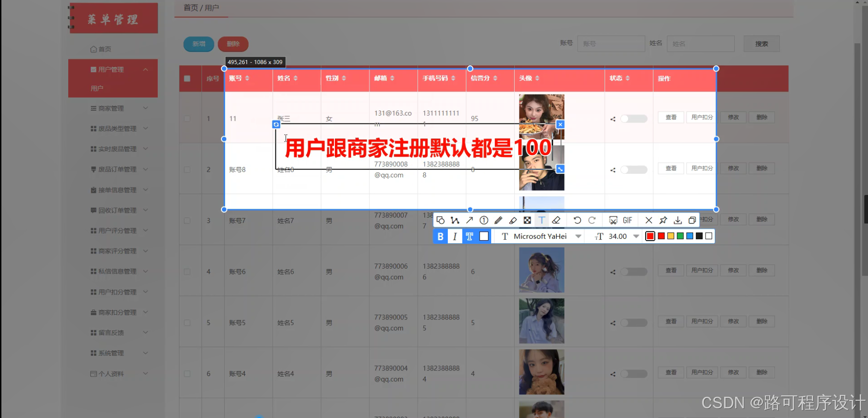
Task: Expand the 实时废品管理 menu
Action: click(113, 149)
